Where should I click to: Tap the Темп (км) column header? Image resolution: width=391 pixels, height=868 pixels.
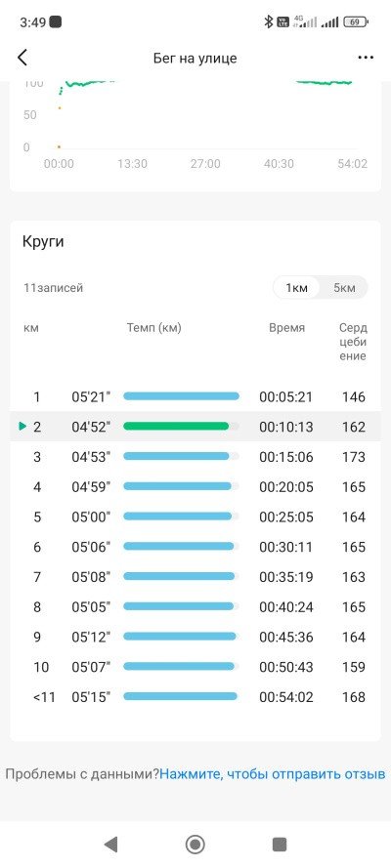(x=154, y=328)
